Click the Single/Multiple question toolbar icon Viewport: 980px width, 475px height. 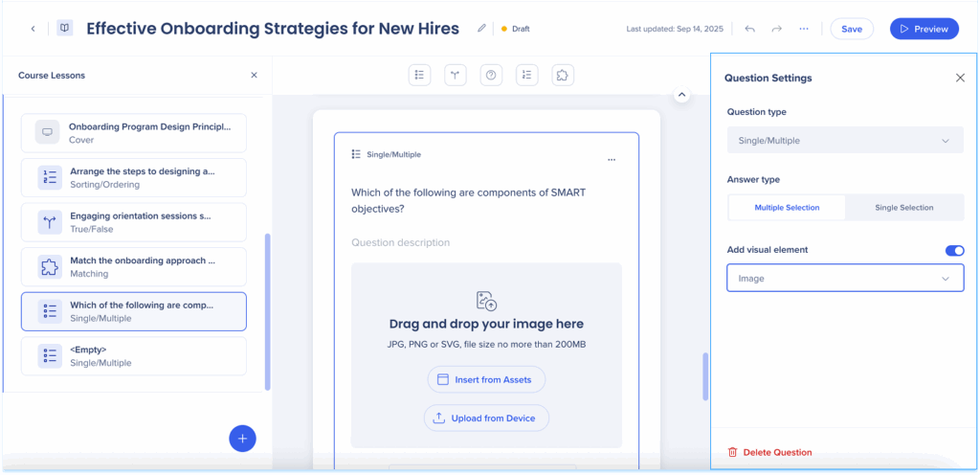(419, 75)
